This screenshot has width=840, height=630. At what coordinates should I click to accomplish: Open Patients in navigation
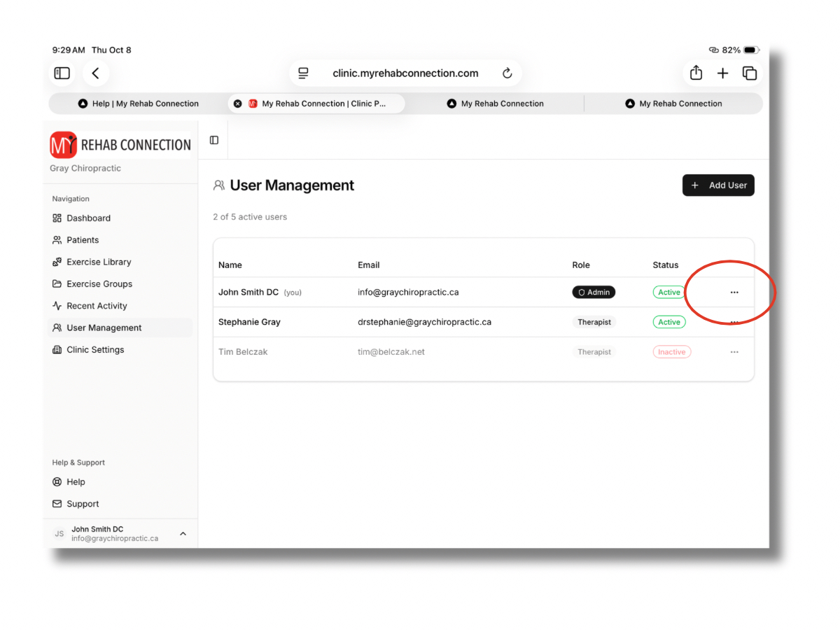(120, 239)
